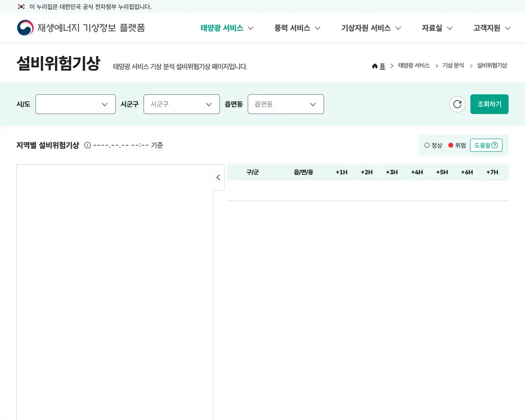Click the red 위험 status dot
The image size is (525, 420).
click(x=450, y=145)
